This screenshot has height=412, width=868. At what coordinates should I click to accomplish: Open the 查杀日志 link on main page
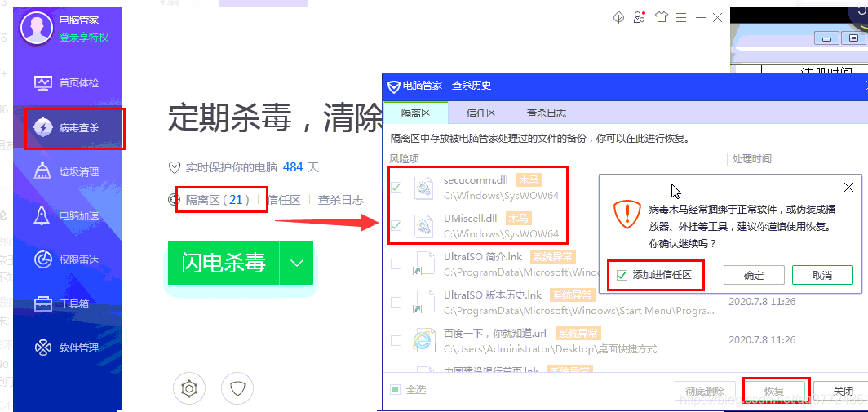coord(340,200)
